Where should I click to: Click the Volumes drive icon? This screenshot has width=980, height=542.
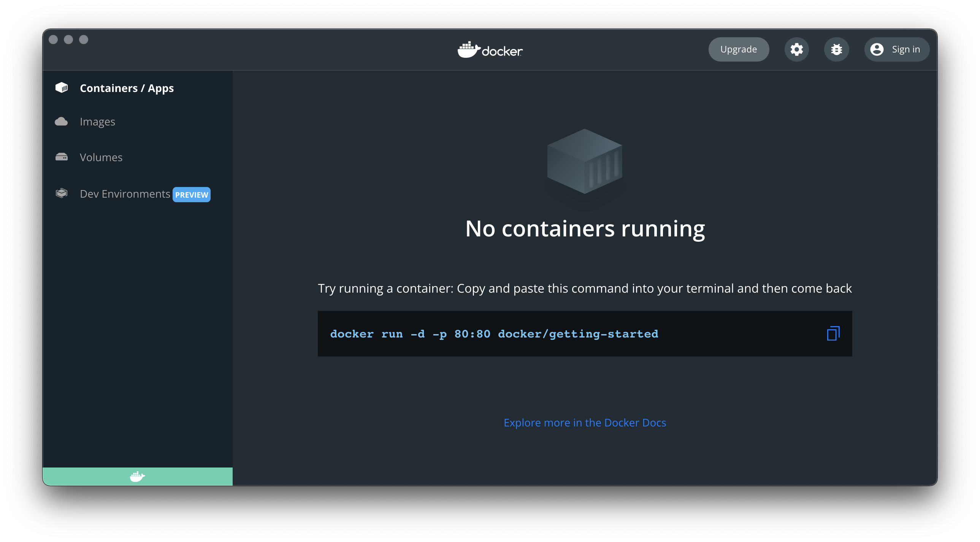click(x=62, y=157)
